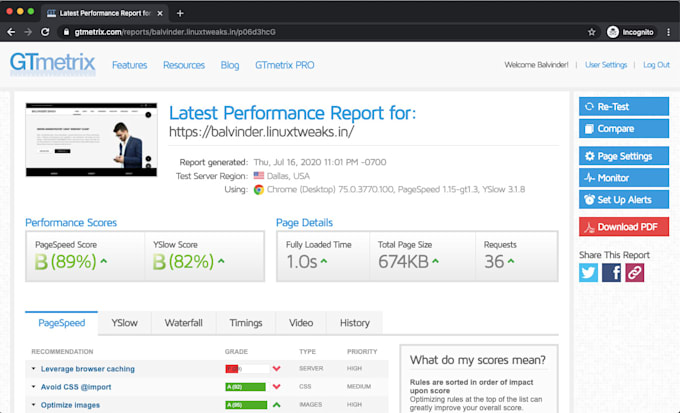
Task: Switch to the YSlow tab
Action: [124, 323]
